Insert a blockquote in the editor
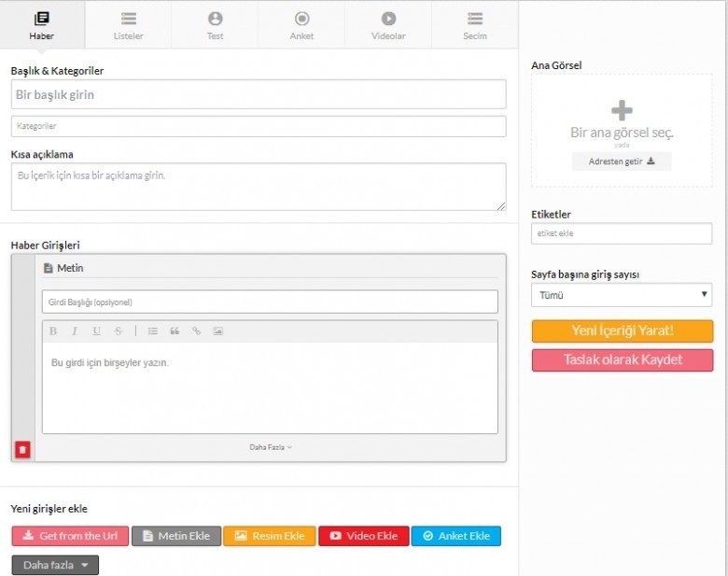Screen dimensions: 728x576 (x=175, y=331)
